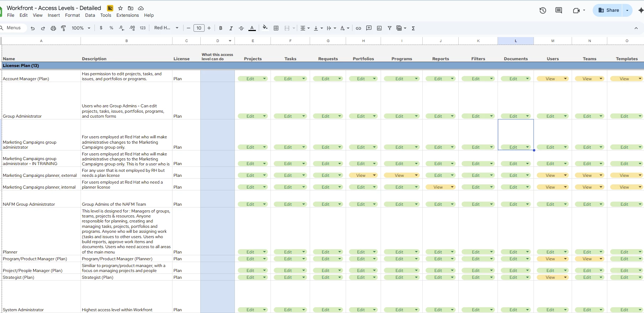Insert a comment
Screen dimensions: 644x313
pos(369,28)
